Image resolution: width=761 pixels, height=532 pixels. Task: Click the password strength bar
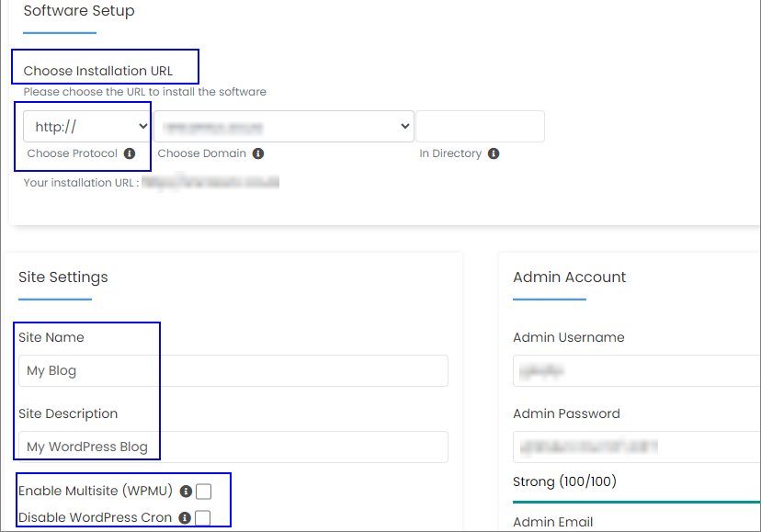[x=637, y=503]
